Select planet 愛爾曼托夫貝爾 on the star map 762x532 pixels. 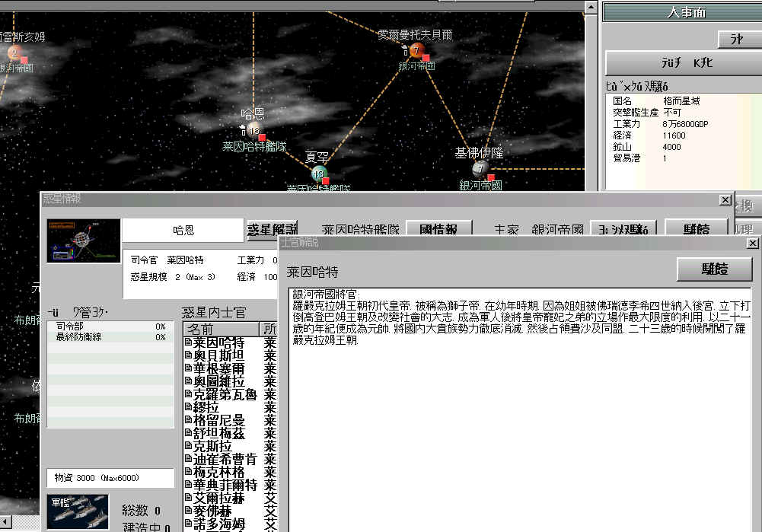click(x=416, y=49)
